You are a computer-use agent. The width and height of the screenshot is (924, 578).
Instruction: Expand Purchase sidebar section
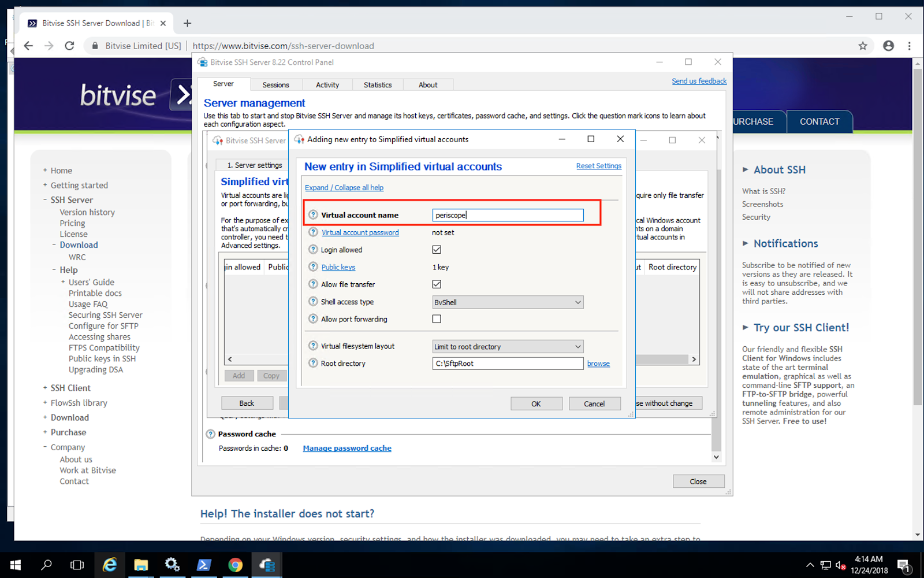click(45, 432)
